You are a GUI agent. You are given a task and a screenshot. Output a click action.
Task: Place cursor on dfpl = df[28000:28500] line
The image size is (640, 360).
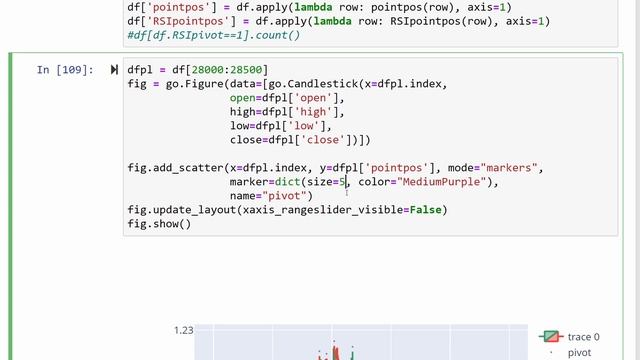click(x=198, y=70)
